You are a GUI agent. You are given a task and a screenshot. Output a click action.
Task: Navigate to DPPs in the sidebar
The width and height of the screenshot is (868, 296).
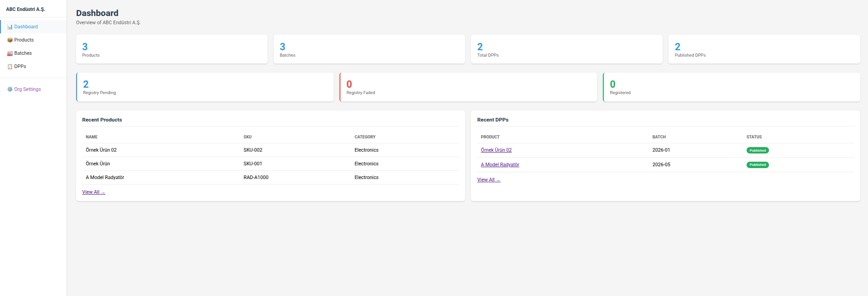pyautogui.click(x=33, y=66)
